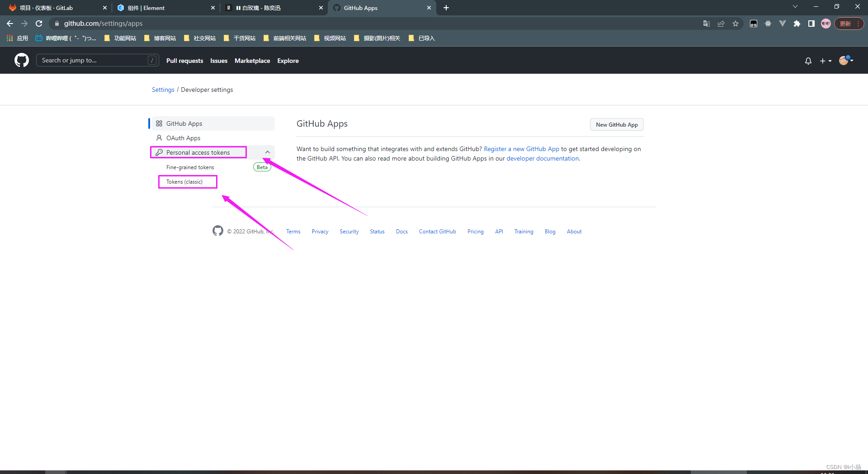Select OAuth Apps in sidebar
This screenshot has height=474, width=868.
[x=213, y=138]
